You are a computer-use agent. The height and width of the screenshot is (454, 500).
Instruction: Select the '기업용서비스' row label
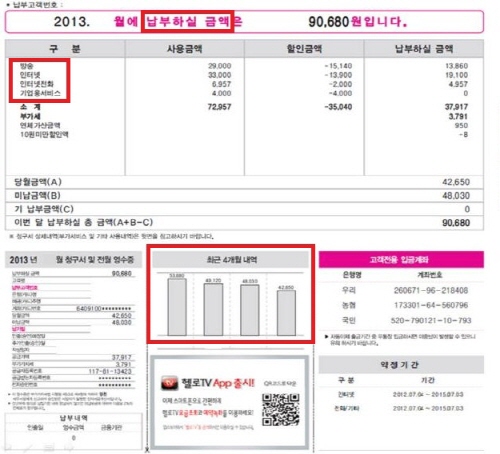tap(40, 93)
